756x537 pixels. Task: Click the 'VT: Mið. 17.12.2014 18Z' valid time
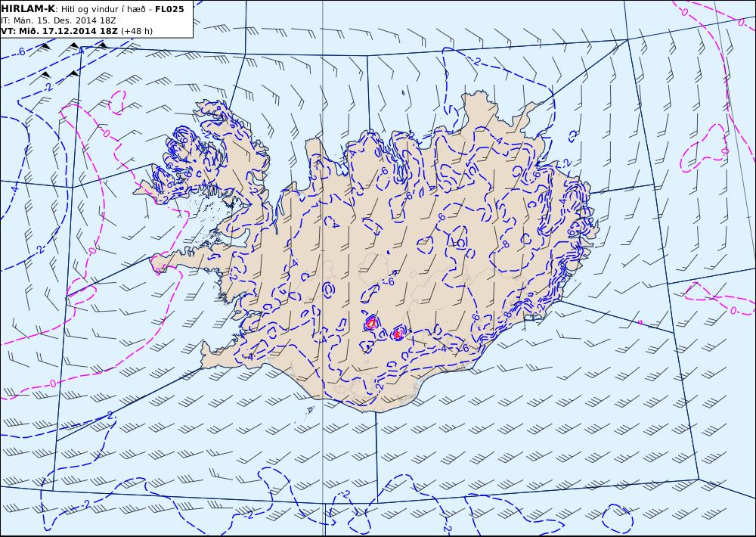59,31
